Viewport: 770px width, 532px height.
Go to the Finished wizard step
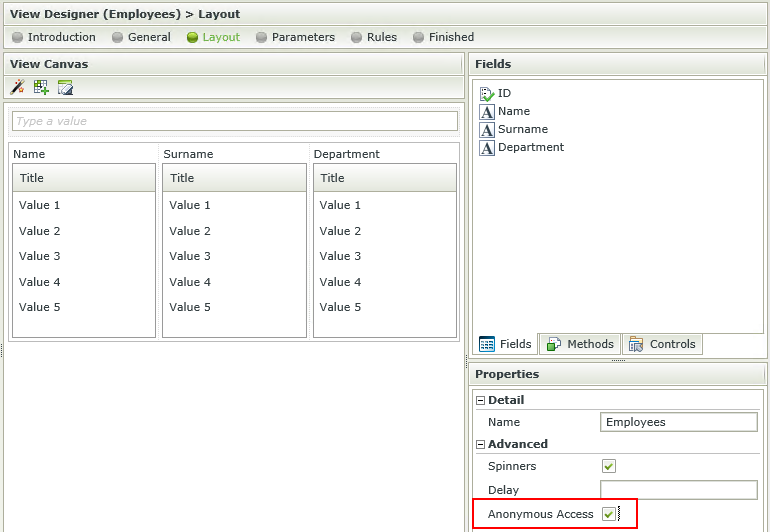tap(443, 37)
